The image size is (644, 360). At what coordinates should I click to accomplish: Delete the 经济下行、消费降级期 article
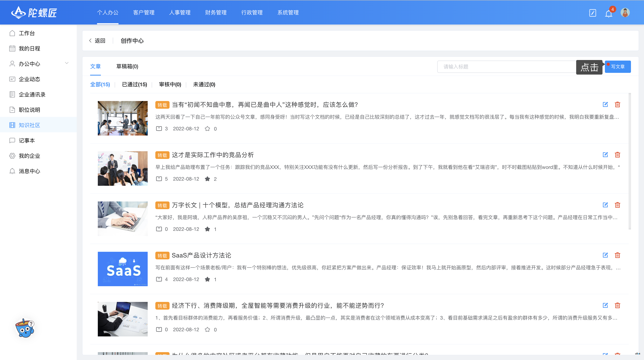tap(618, 305)
